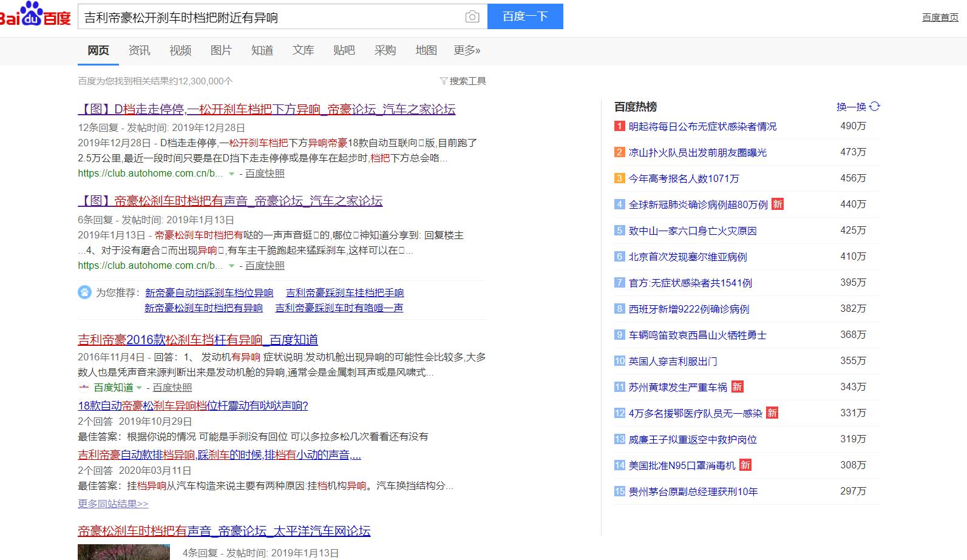Viewport: 967px width, 560px height.
Task: Open hot topic 威廉王子拟重返空中救护岗位
Action: tap(693, 439)
